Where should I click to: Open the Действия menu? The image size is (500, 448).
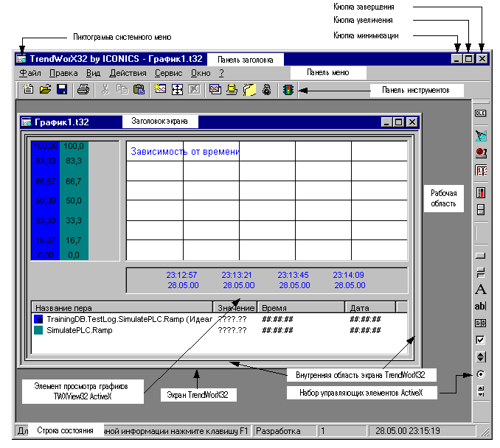pyautogui.click(x=128, y=73)
